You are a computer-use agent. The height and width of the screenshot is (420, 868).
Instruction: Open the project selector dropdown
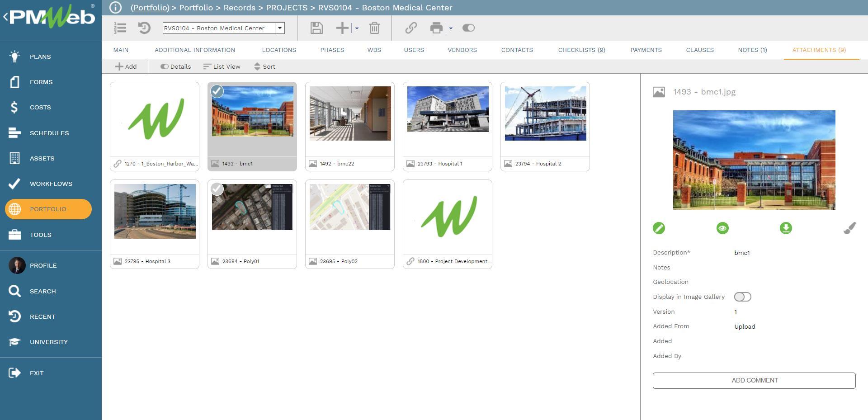(x=280, y=28)
